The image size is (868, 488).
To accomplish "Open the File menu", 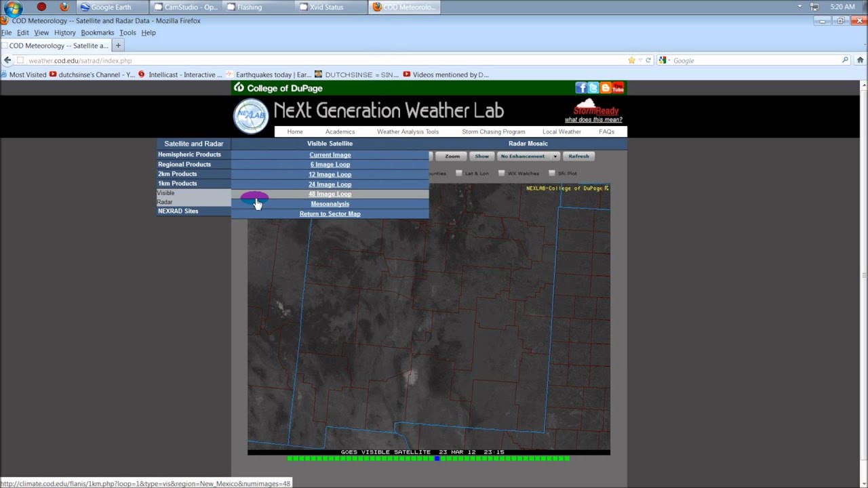I will pyautogui.click(x=6, y=33).
